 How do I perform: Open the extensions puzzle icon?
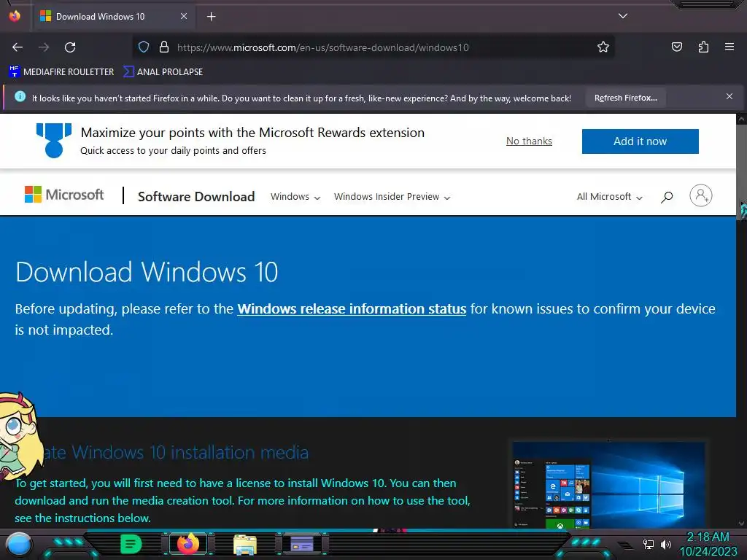click(x=703, y=47)
